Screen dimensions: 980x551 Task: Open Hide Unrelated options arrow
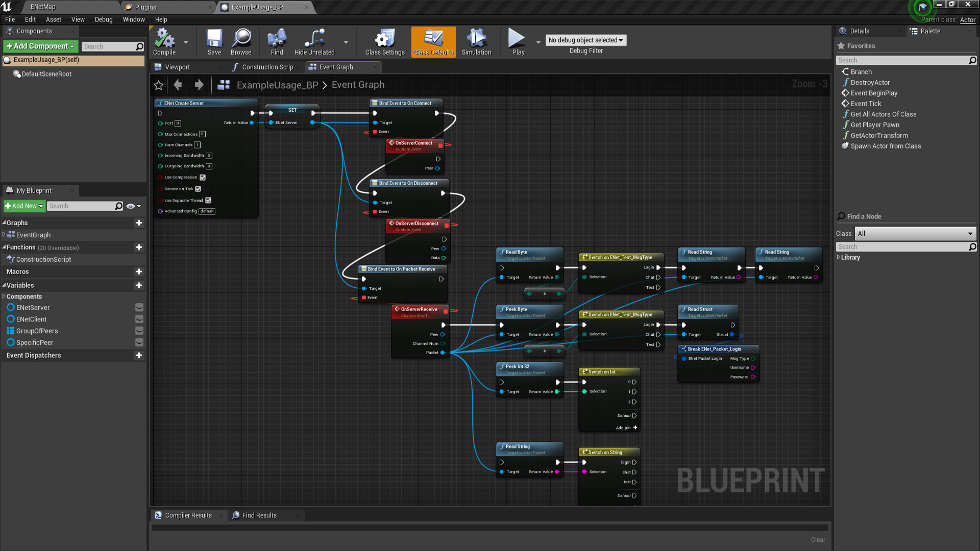pyautogui.click(x=346, y=42)
